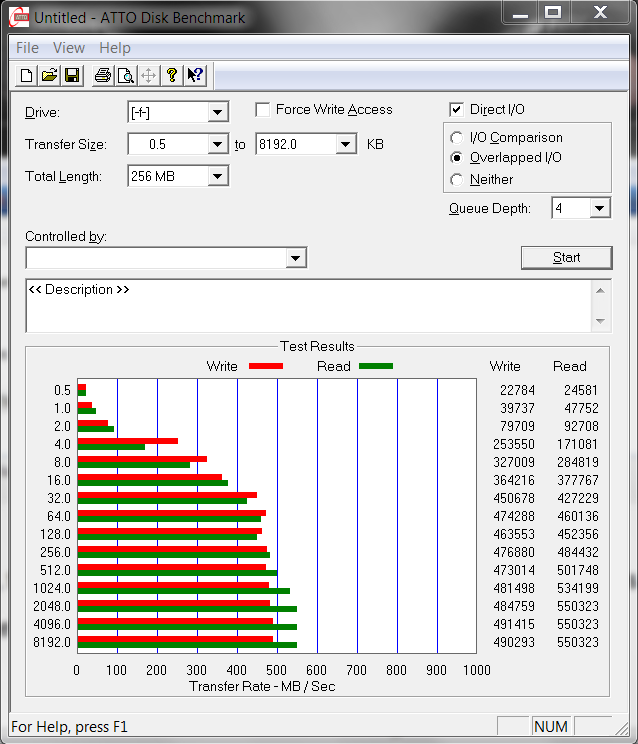Save results using the floppy disk icon

click(x=72, y=75)
